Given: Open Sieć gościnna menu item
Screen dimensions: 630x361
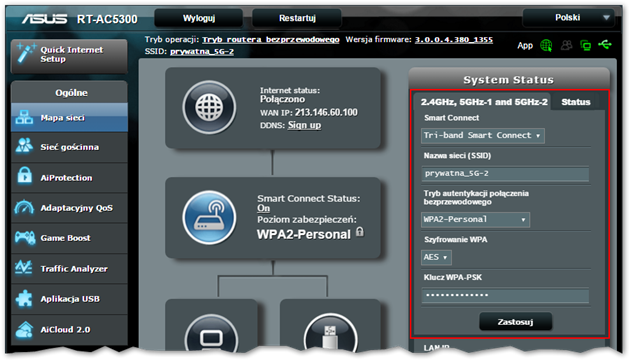Looking at the screenshot, I should [70, 147].
